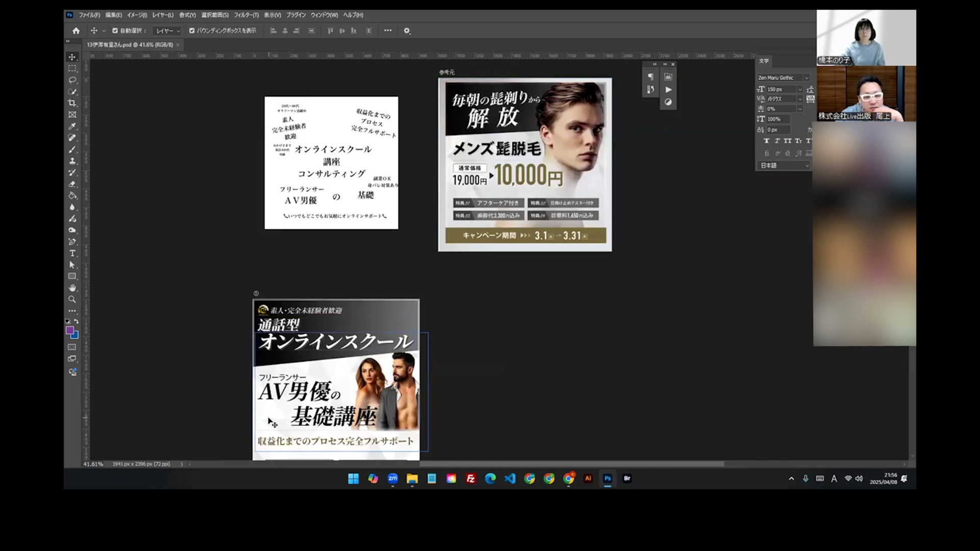Open Zoom app in Windows taskbar
Image resolution: width=980 pixels, height=551 pixels.
393,479
